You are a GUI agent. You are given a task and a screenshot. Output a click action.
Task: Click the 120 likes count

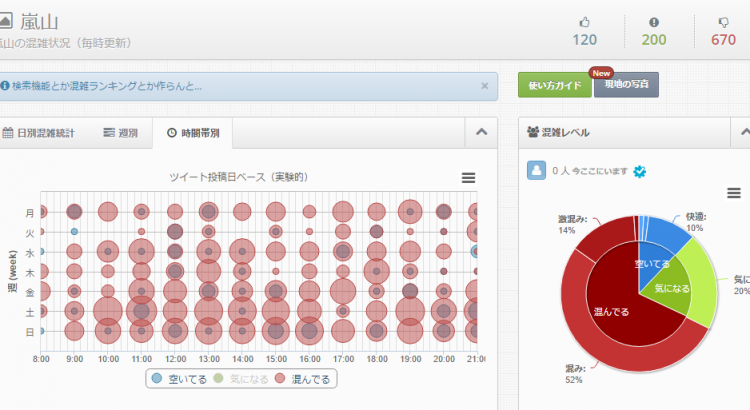click(585, 40)
